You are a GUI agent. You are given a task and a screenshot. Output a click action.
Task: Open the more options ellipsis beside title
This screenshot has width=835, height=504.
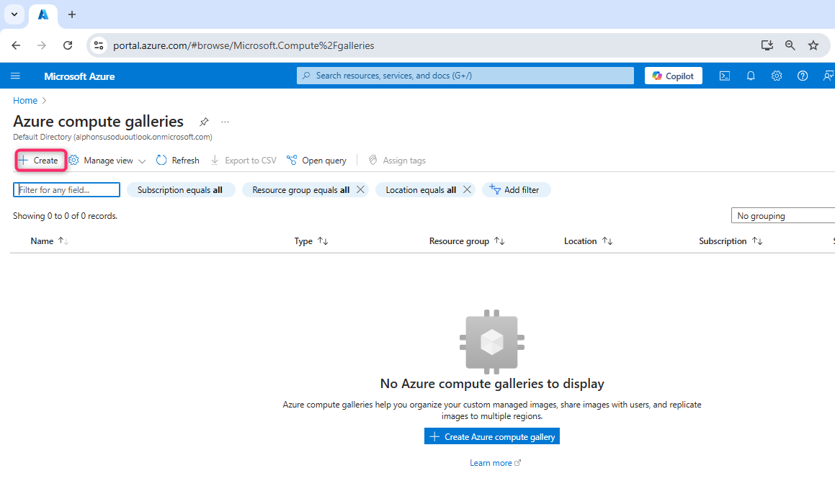[226, 122]
